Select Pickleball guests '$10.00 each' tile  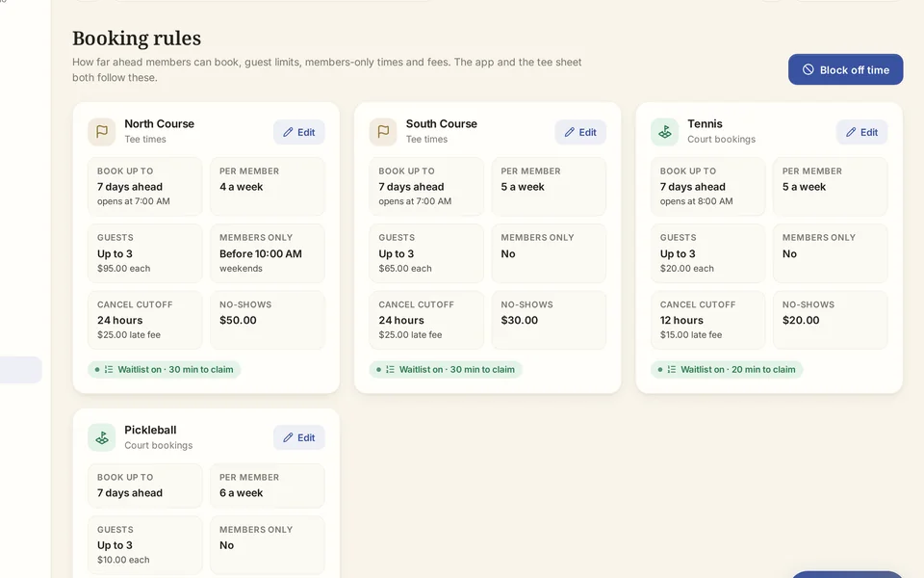(145, 545)
